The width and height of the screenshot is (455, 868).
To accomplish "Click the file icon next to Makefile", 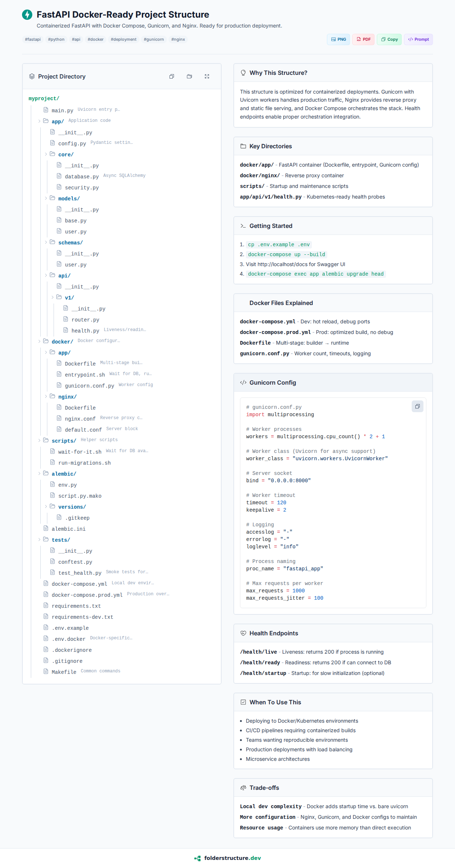I will tap(46, 671).
